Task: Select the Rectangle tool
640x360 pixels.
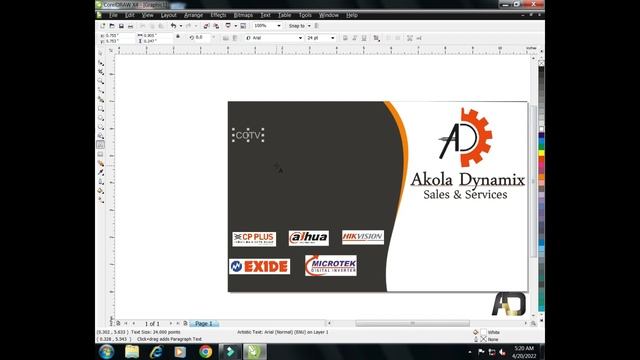Action: point(100,109)
